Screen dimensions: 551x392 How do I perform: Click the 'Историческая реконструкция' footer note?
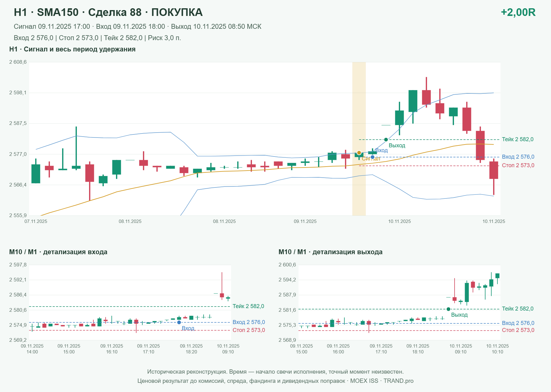point(275,372)
